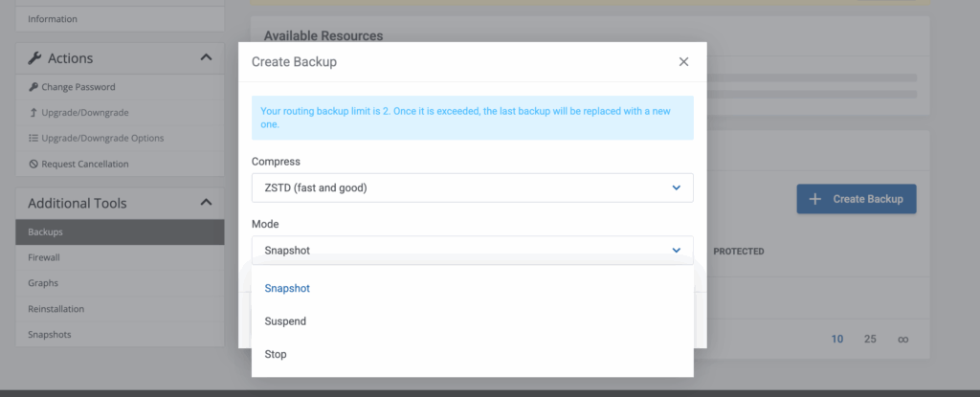This screenshot has height=397, width=980.
Task: Open the Graphs tool page
Action: (43, 283)
